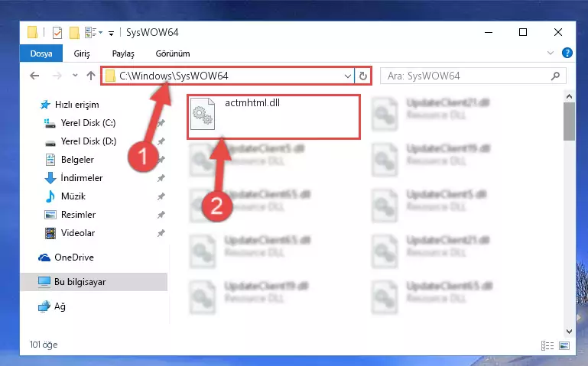
Task: Open the Help question mark icon
Action: click(x=567, y=53)
